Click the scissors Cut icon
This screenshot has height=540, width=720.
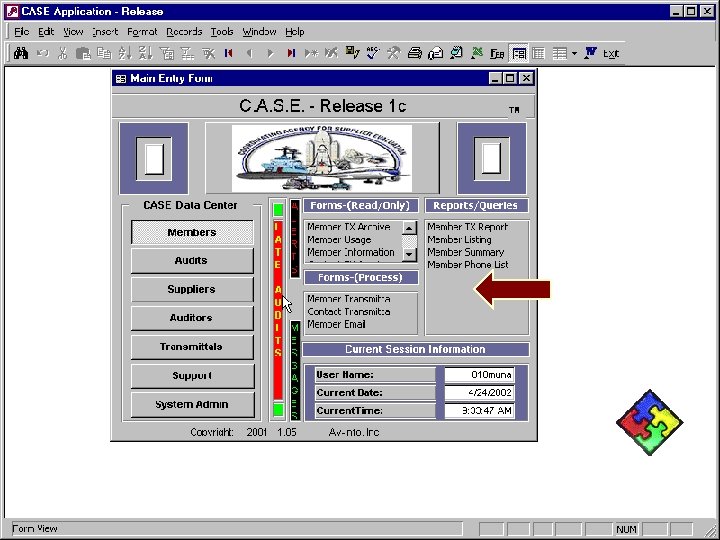[62, 53]
